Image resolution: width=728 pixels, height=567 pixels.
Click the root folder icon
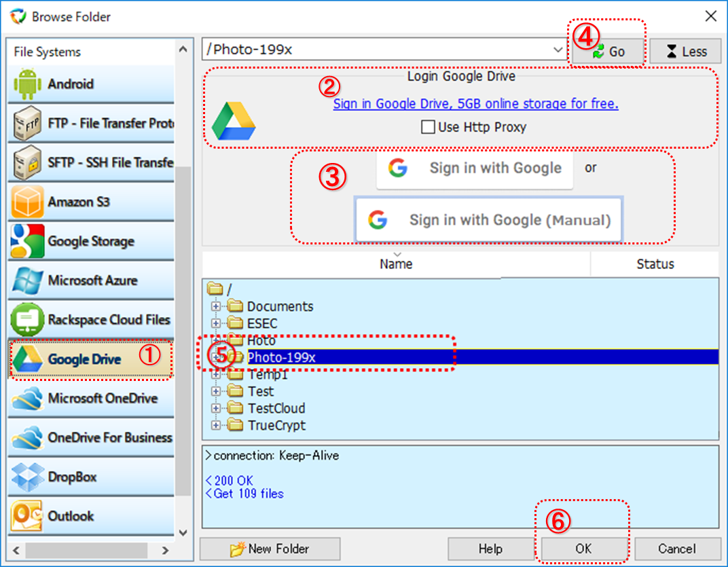(215, 289)
